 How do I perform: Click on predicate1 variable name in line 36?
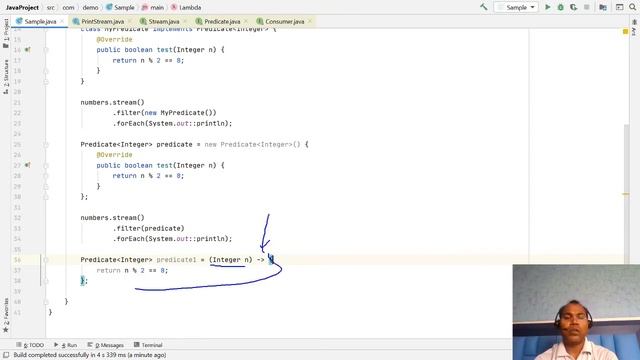[176, 260]
